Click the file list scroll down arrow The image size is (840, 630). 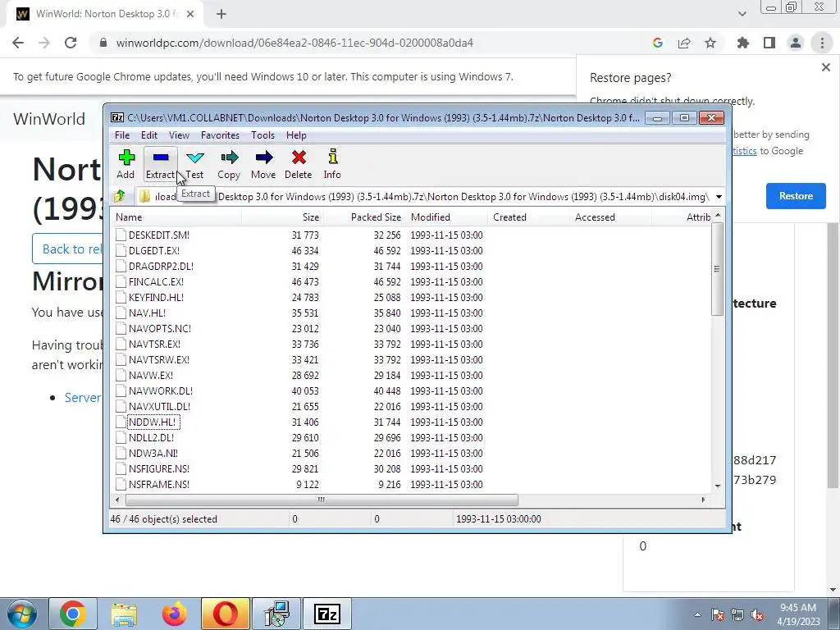pos(717,486)
